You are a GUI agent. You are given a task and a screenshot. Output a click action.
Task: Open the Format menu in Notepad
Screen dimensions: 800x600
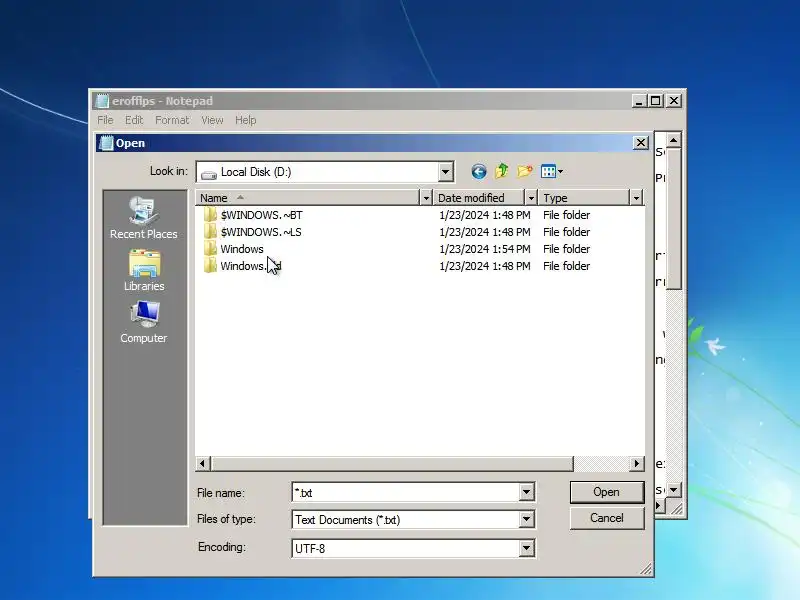pyautogui.click(x=172, y=120)
